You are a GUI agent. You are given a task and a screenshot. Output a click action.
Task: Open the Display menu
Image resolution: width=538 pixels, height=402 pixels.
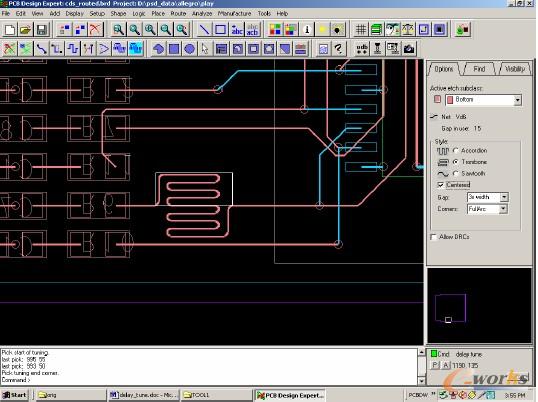coord(74,14)
